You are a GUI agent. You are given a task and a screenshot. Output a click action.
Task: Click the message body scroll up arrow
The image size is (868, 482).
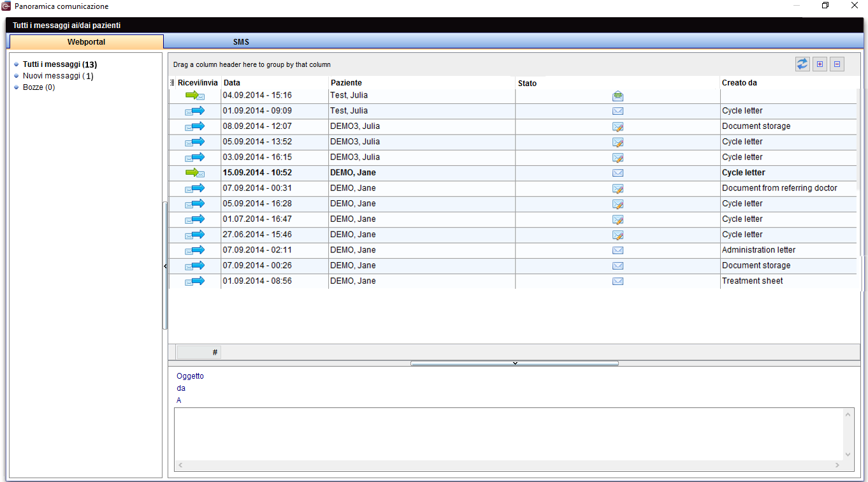848,414
